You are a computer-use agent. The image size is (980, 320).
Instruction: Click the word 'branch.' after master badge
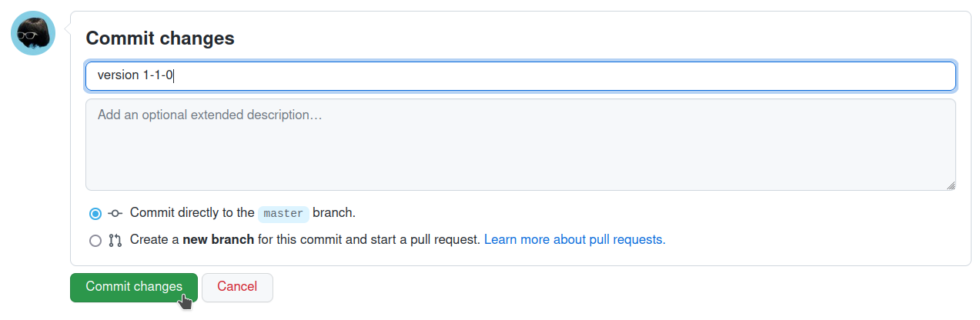tap(334, 212)
